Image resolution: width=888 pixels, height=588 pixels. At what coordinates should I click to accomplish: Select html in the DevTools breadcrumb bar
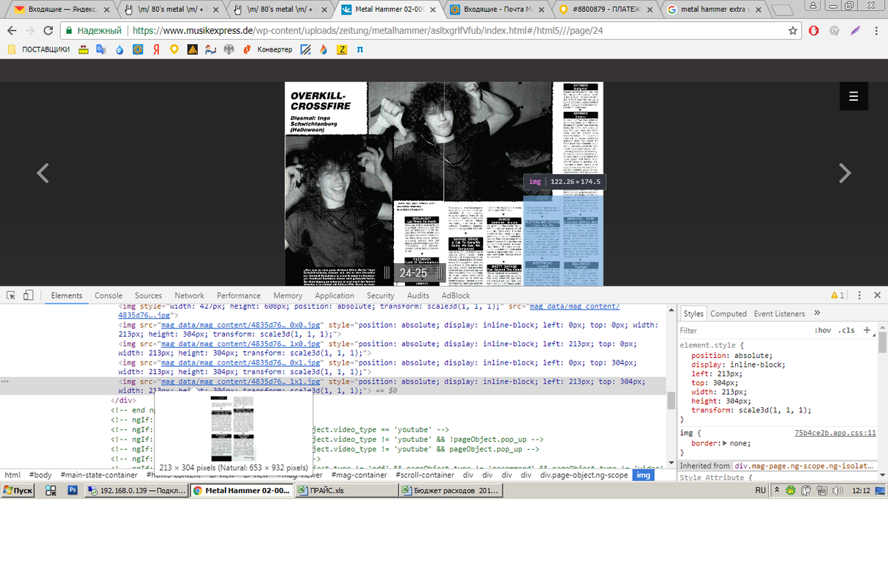(12, 476)
